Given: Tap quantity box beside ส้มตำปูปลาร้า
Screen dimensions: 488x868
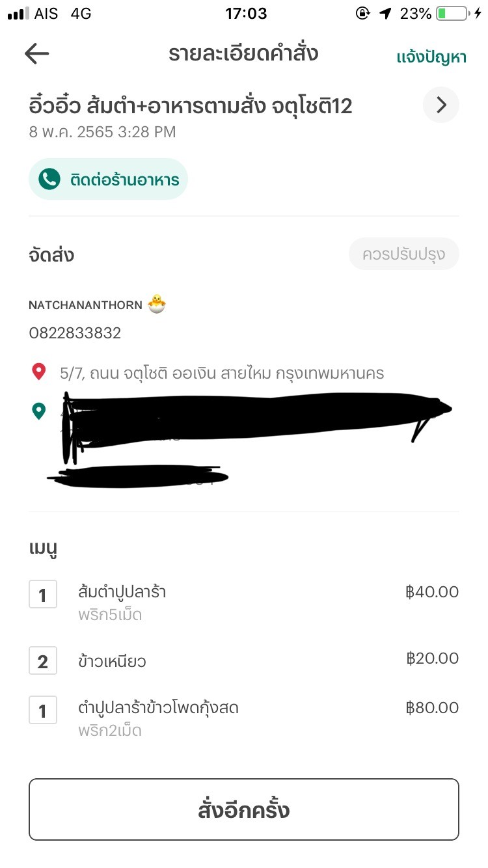Looking at the screenshot, I should (43, 594).
